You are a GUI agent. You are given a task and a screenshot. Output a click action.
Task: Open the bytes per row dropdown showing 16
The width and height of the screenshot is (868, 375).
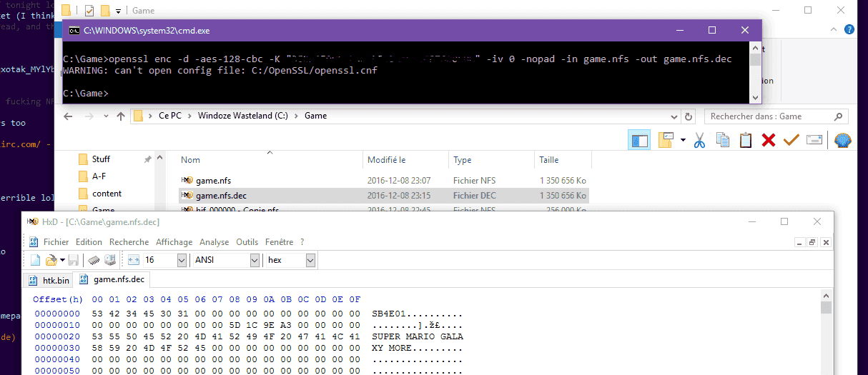click(x=181, y=260)
